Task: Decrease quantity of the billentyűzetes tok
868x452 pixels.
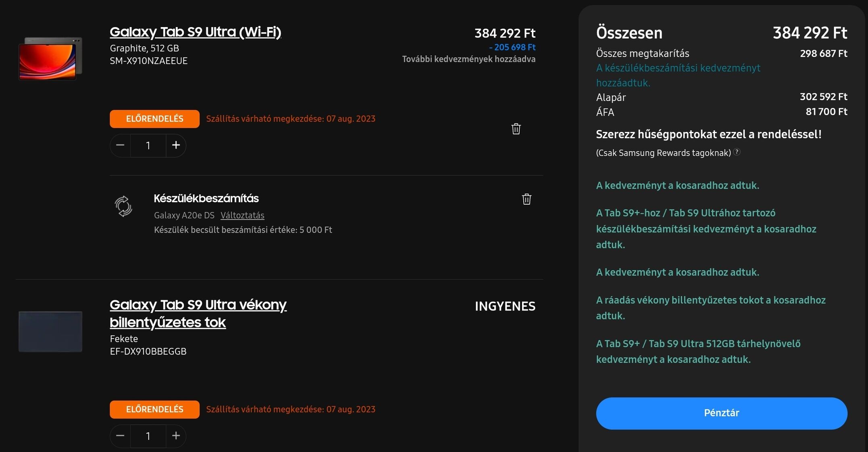Action: pyautogui.click(x=120, y=436)
